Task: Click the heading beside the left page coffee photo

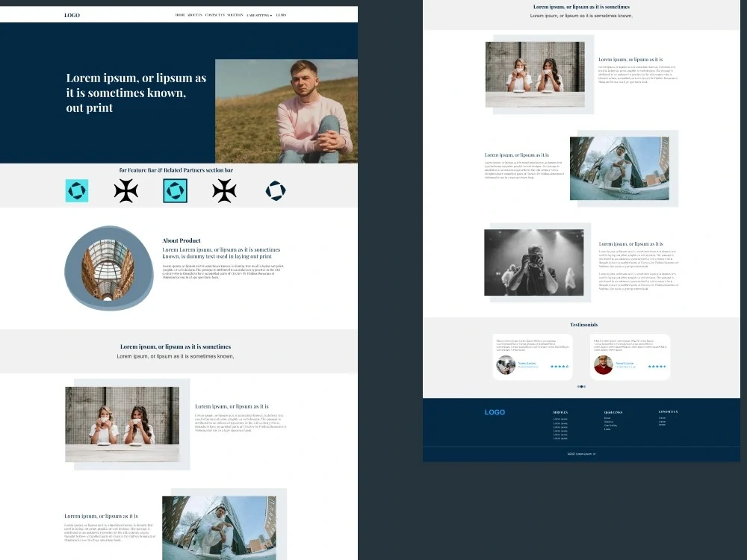Action: coord(232,406)
